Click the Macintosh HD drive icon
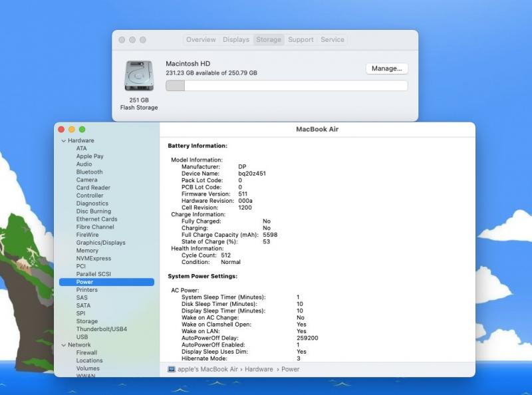The image size is (532, 395). (x=139, y=75)
